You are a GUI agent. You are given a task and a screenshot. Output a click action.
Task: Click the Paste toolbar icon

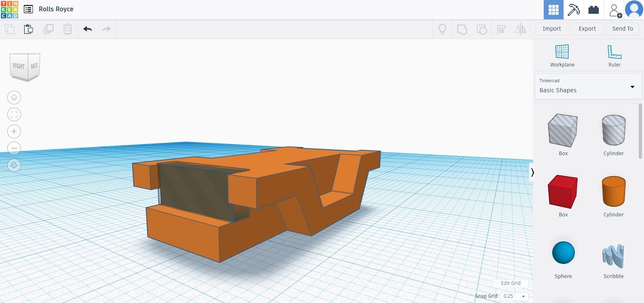29,29
